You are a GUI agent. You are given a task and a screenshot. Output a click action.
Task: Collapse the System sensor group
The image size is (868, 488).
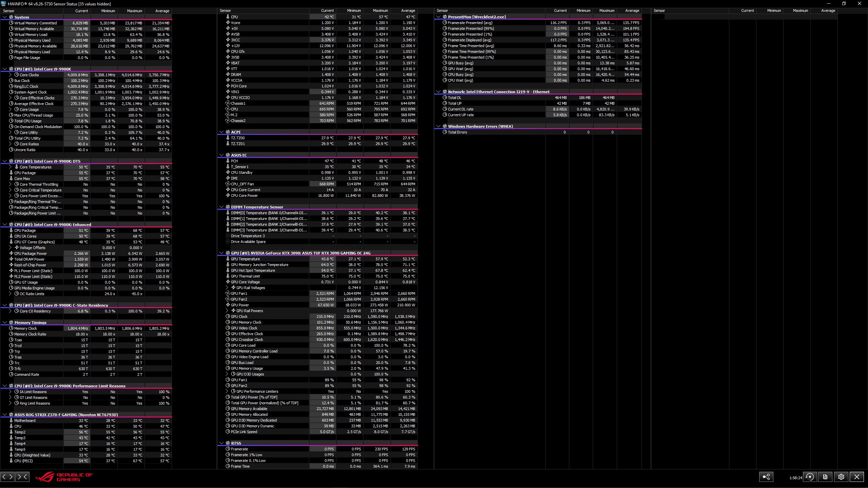tap(5, 17)
